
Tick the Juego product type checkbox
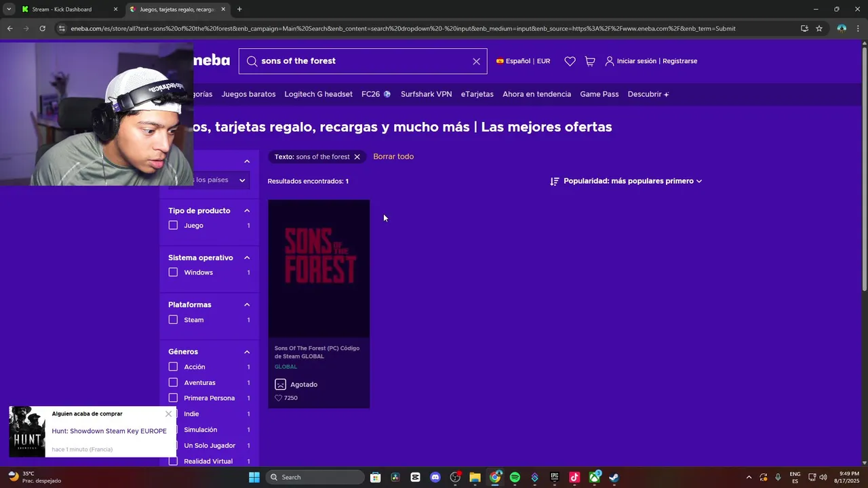click(x=173, y=225)
